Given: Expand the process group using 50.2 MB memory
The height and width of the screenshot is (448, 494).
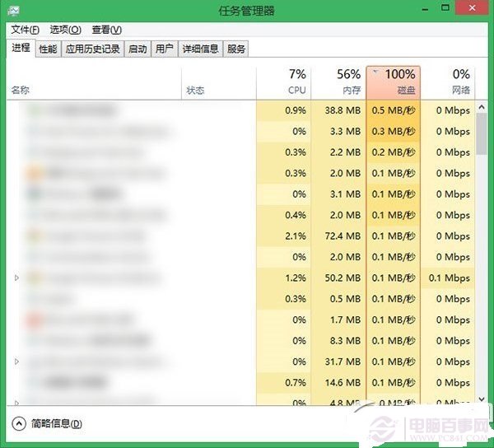Looking at the screenshot, I should pyautogui.click(x=17, y=278).
